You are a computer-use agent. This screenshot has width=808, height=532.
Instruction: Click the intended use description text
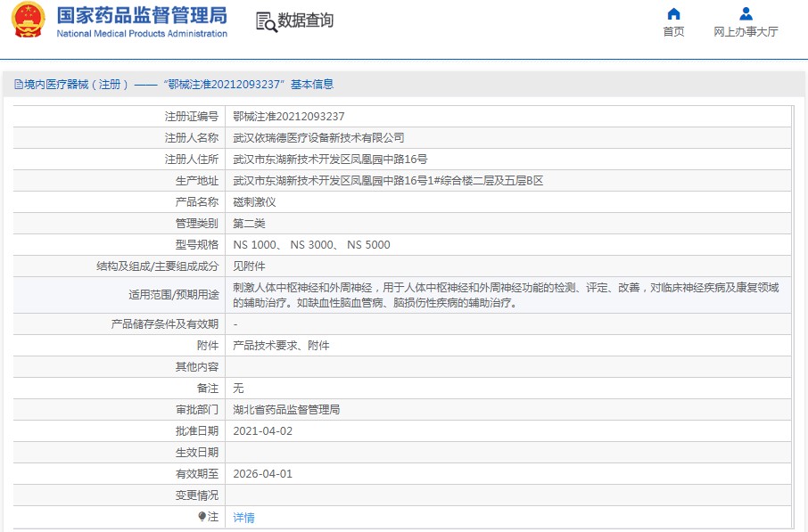(x=506, y=295)
